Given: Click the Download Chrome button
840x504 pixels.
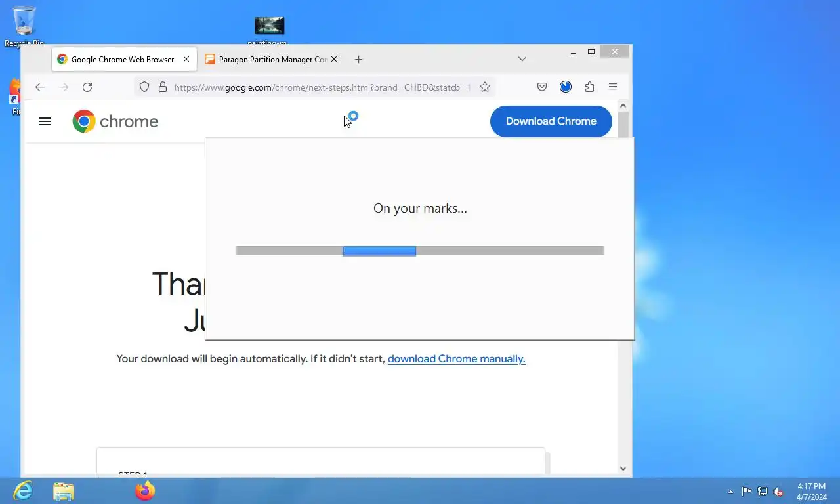Looking at the screenshot, I should [551, 121].
